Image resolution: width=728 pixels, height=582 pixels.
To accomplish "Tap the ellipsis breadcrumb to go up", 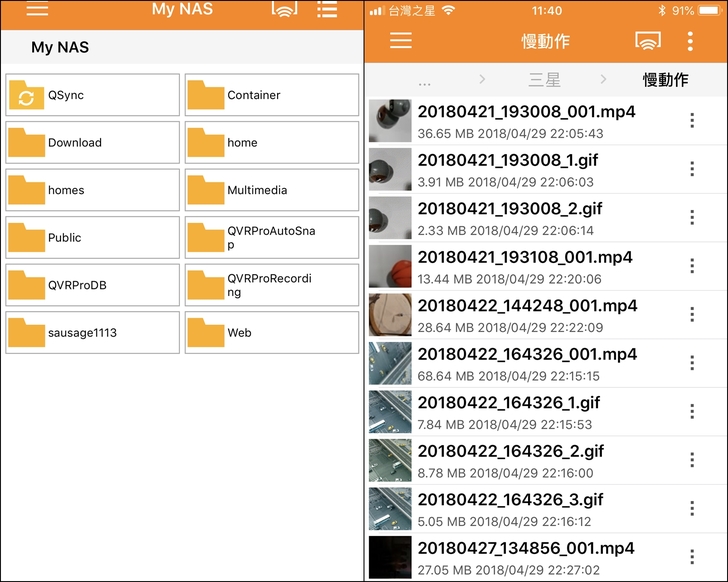I will 425,79.
